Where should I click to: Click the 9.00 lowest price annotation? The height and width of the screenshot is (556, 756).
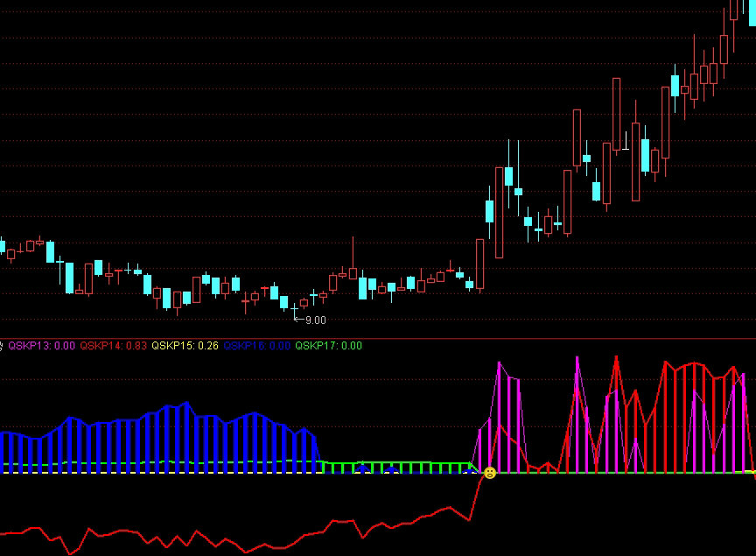pos(315,320)
